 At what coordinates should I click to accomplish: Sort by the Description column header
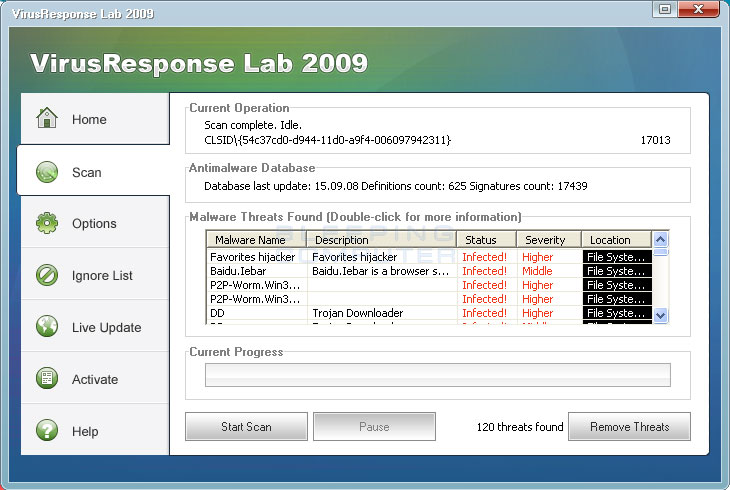tap(381, 240)
